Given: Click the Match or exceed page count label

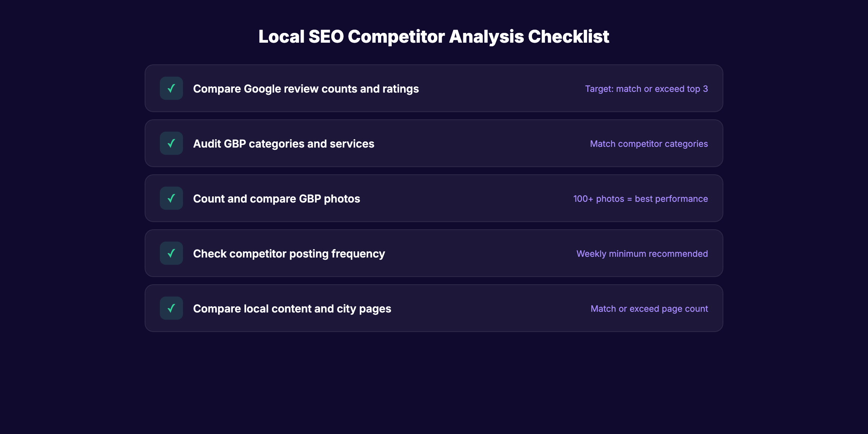Looking at the screenshot, I should click(x=649, y=308).
